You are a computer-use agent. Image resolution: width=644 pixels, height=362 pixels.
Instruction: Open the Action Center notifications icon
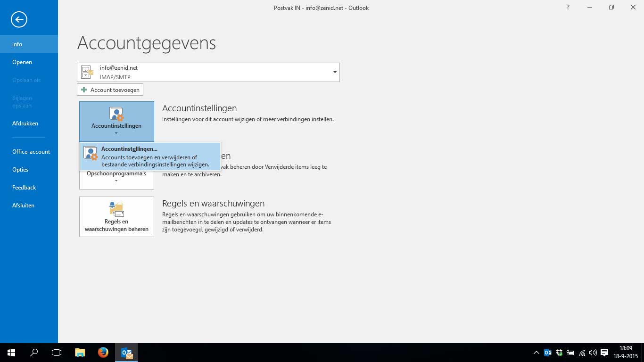(x=604, y=353)
